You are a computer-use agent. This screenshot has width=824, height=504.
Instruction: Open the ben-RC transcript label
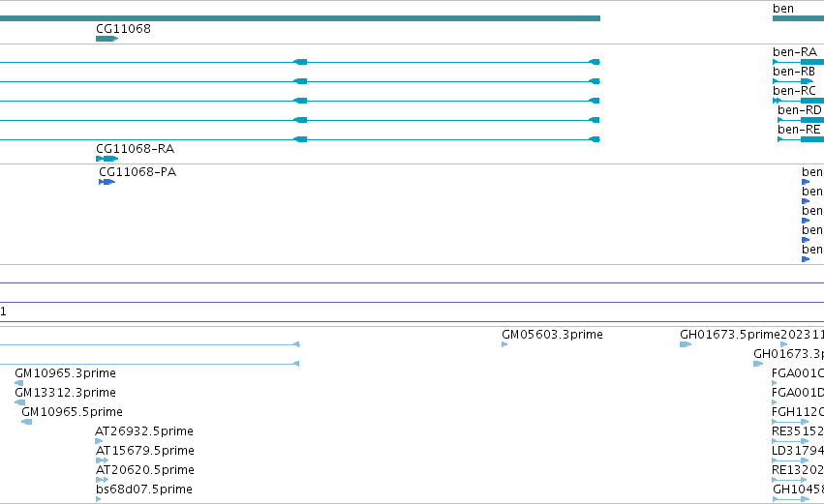point(794,91)
